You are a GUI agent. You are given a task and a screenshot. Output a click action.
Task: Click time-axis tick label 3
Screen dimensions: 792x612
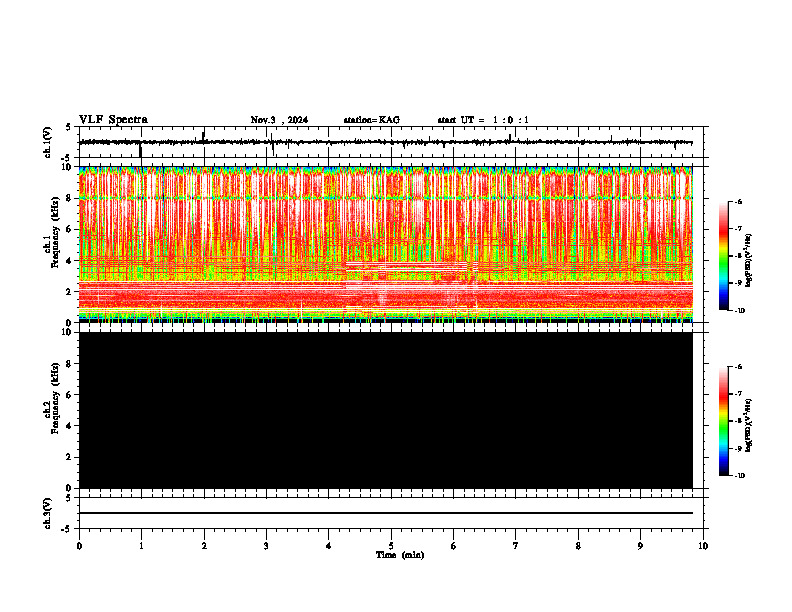point(266,546)
